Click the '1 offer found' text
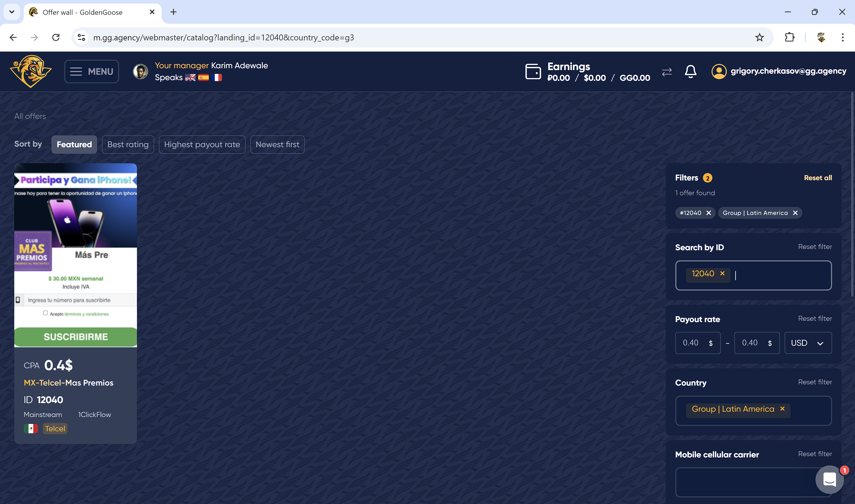 [695, 193]
